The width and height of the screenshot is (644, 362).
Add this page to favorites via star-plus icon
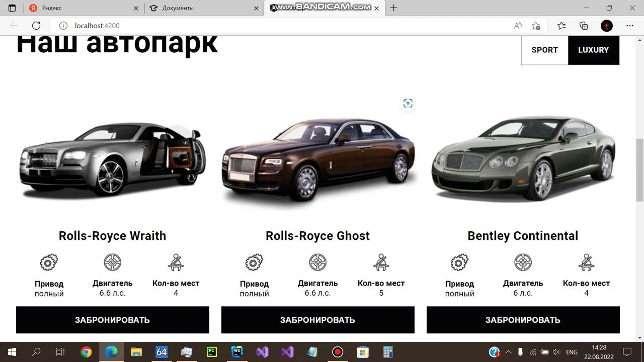pyautogui.click(x=536, y=26)
